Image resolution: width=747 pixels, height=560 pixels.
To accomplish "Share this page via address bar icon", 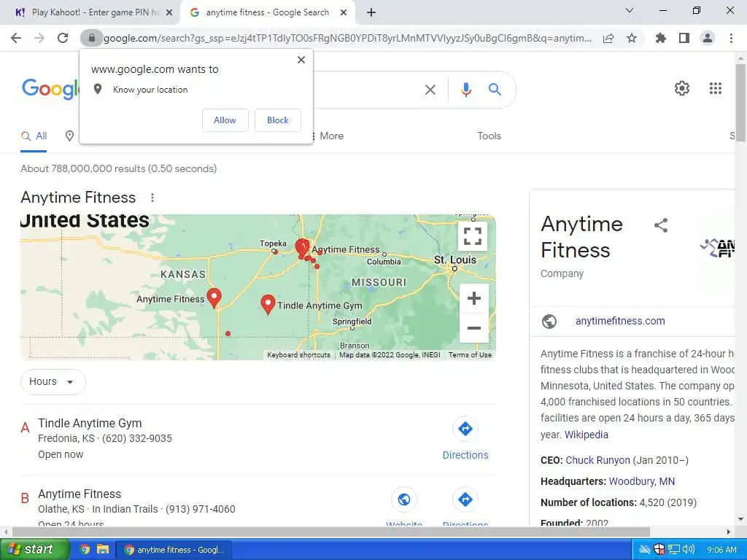I will click(608, 38).
